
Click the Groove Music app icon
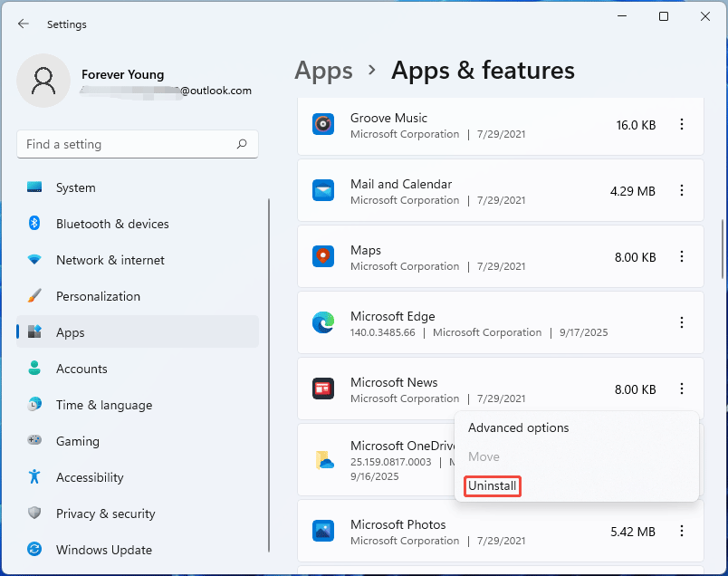(x=323, y=125)
